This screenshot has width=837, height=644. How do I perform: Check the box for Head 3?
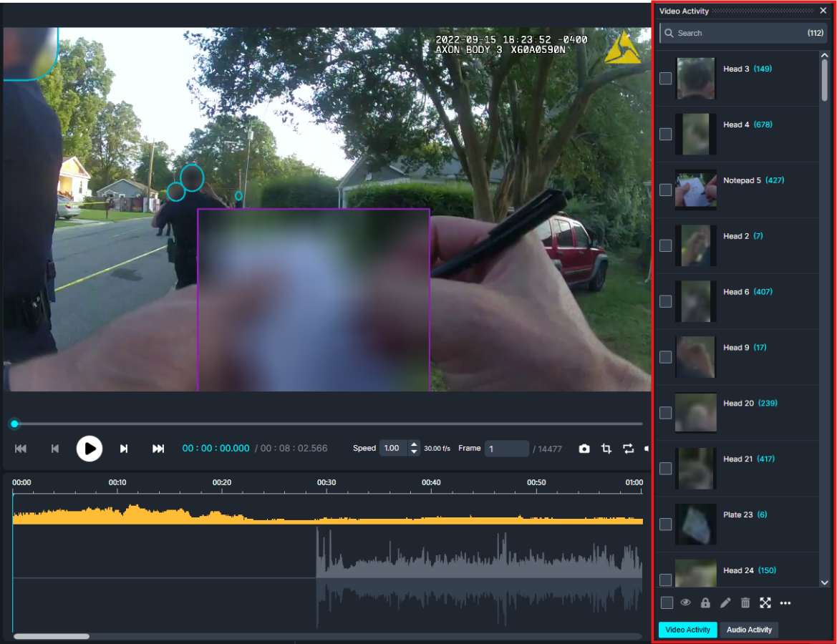(666, 78)
